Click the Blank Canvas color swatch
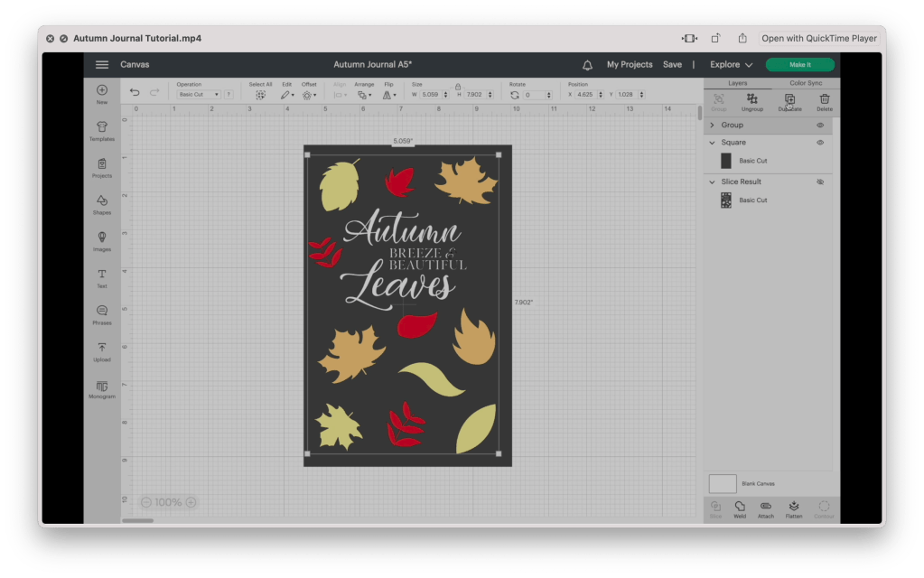Viewport: 924px width, 578px height. tap(723, 484)
